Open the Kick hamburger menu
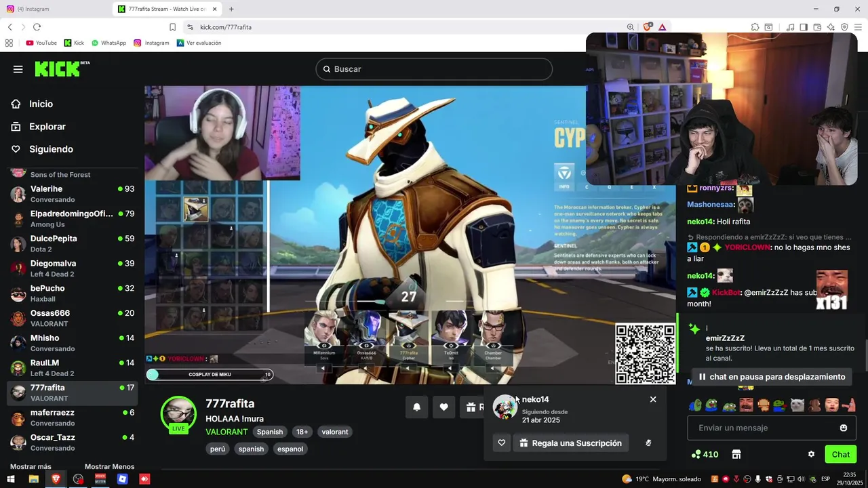Image resolution: width=868 pixels, height=488 pixels. pos(18,69)
